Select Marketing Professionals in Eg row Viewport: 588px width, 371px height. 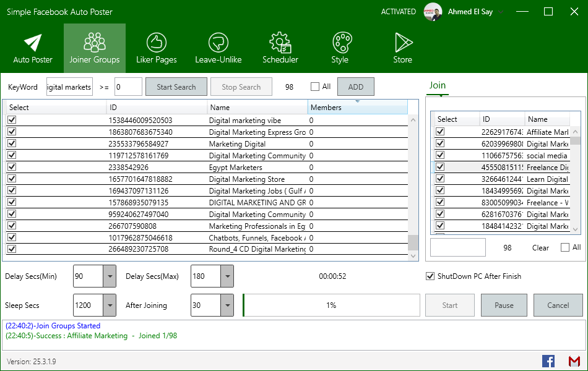point(207,226)
